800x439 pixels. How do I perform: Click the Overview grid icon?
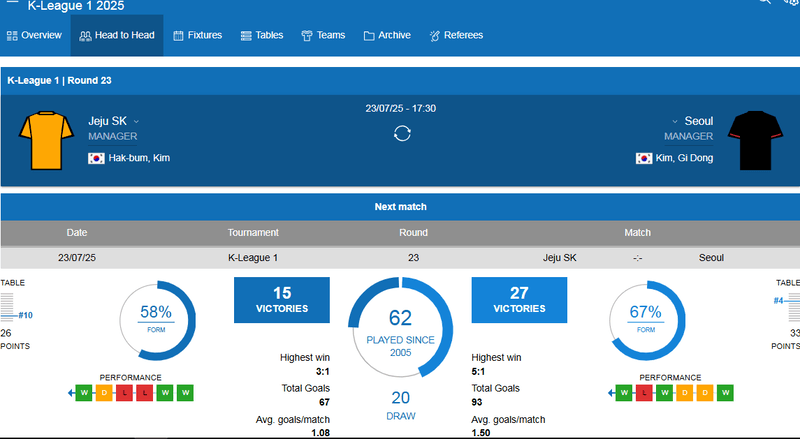(x=12, y=36)
